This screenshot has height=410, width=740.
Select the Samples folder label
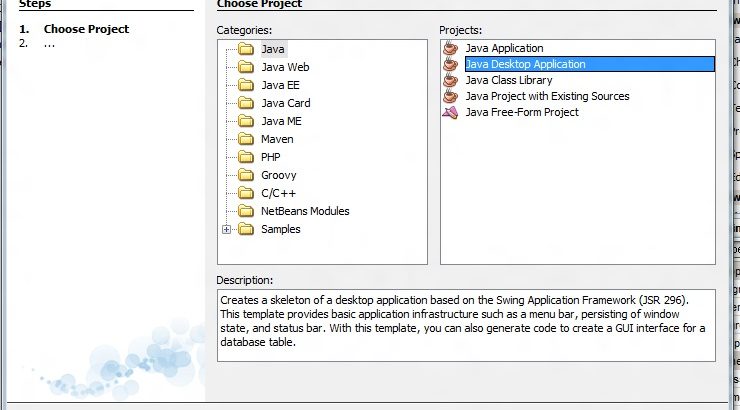[x=280, y=229]
